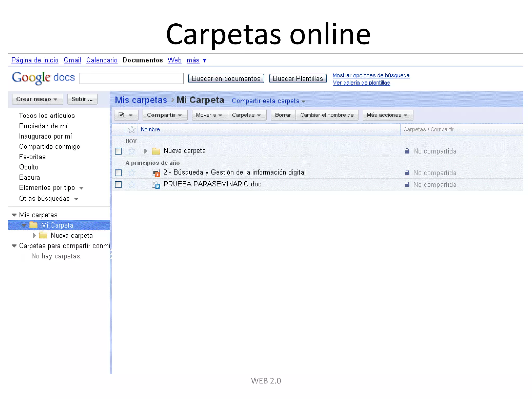
Task: Collapse Carpetas para compartir conmigo section
Action: coord(14,246)
